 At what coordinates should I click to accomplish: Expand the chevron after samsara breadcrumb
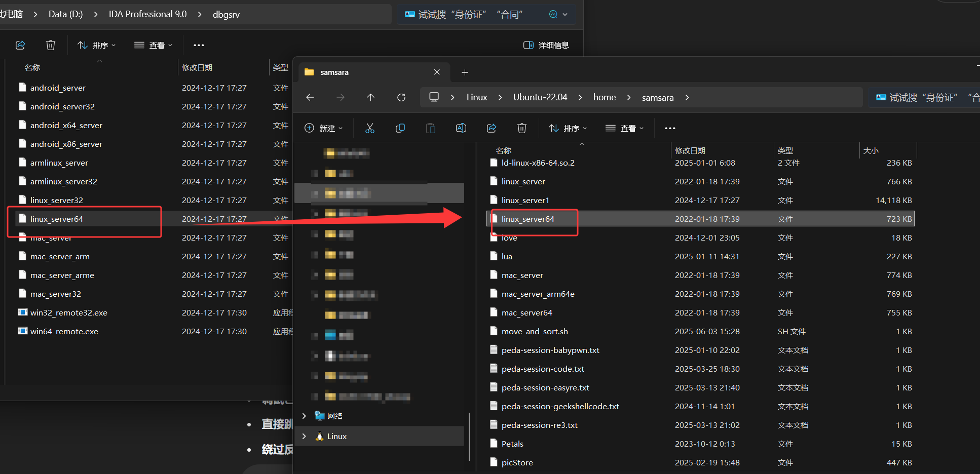[x=687, y=97]
